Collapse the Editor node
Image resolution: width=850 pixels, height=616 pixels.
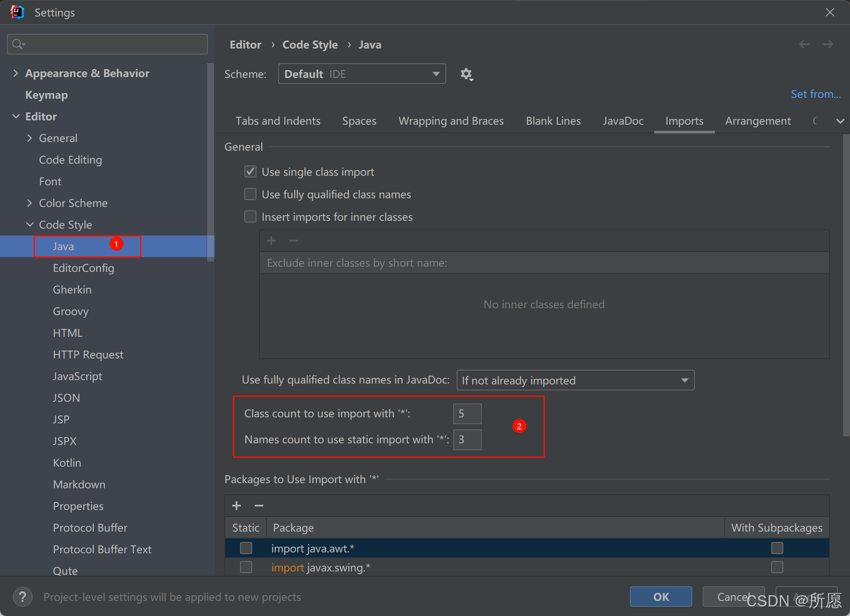(16, 116)
